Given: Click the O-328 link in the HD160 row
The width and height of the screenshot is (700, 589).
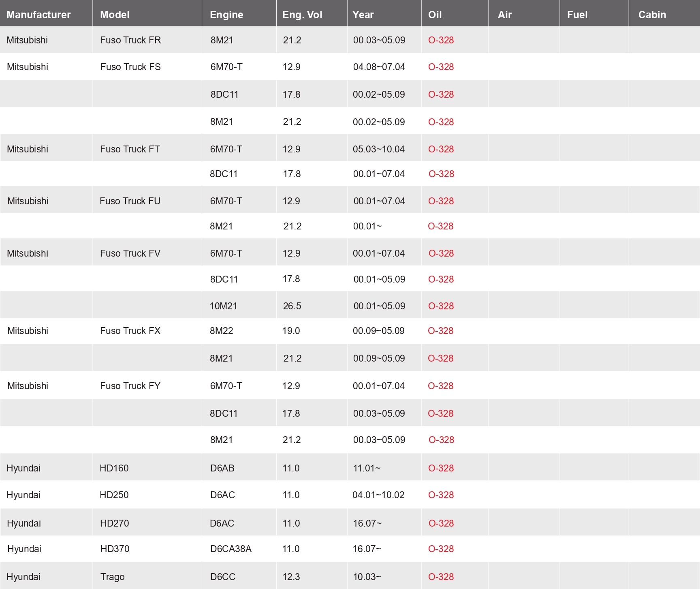Looking at the screenshot, I should 441,468.
